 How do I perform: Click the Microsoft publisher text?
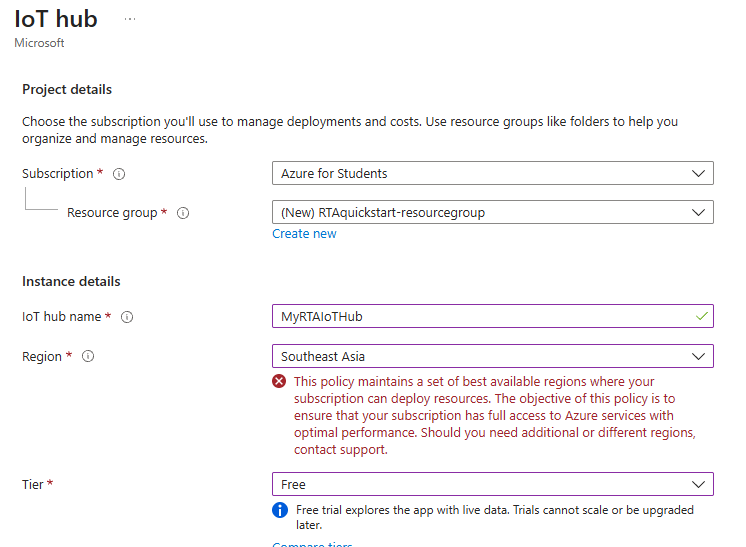[39, 43]
